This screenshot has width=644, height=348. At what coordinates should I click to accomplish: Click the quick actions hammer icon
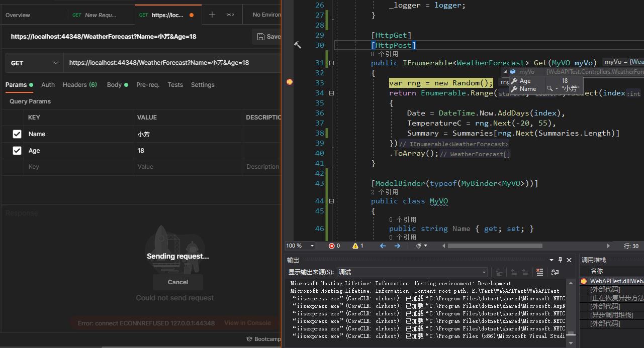pyautogui.click(x=298, y=45)
